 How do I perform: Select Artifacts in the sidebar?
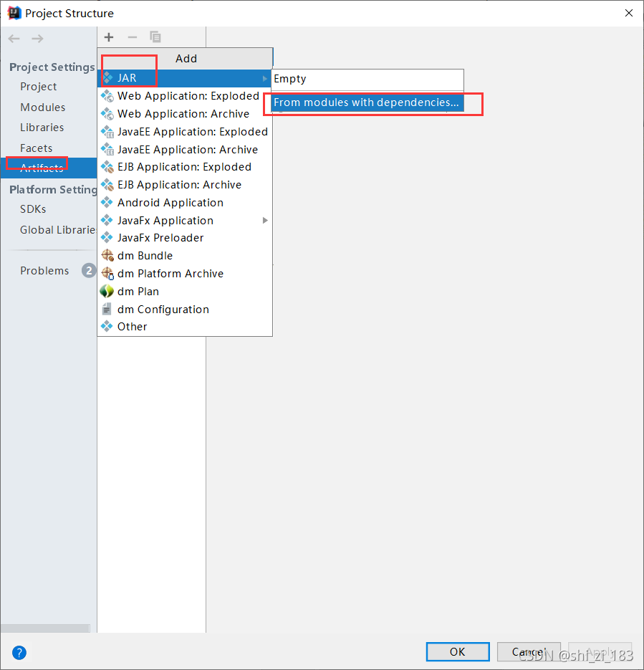49,168
